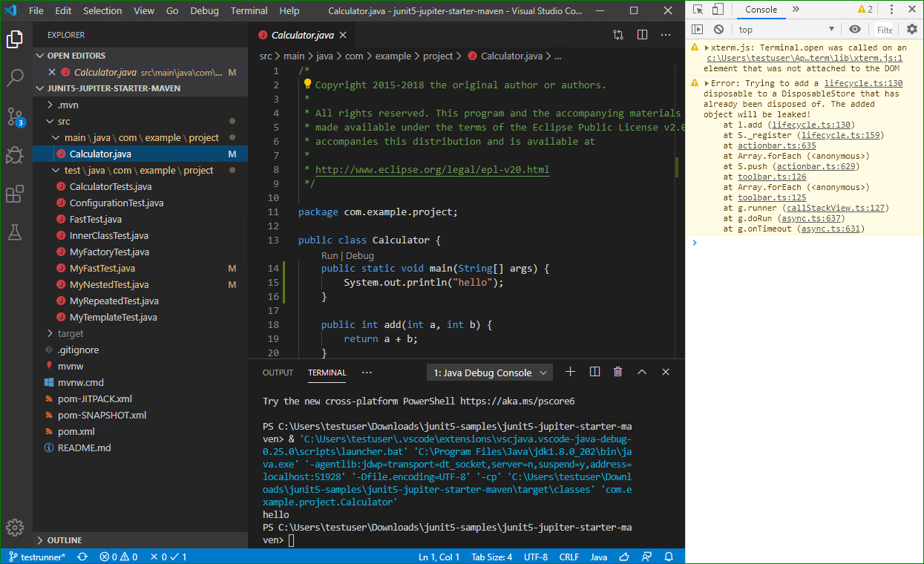
Task: Clear the DevTools console
Action: tap(718, 30)
